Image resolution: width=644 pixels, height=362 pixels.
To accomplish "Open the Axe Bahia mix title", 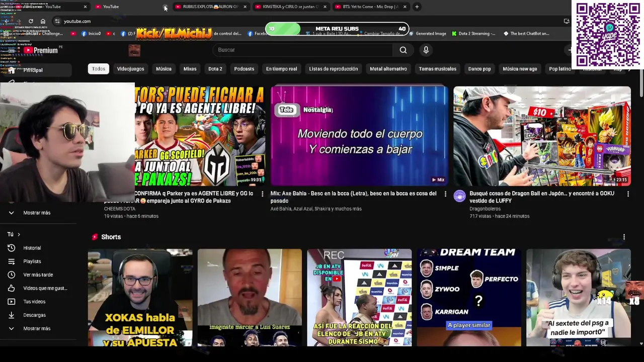I will click(353, 197).
